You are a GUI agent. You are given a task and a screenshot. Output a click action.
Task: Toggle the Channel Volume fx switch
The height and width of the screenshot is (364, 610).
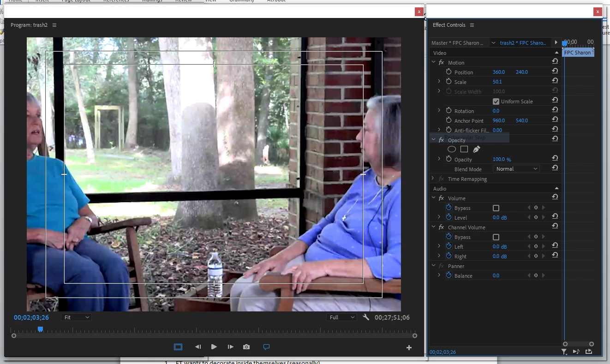click(x=441, y=227)
